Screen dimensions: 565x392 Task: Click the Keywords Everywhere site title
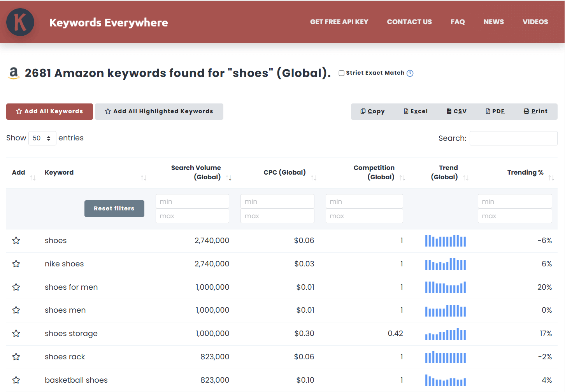[109, 23]
